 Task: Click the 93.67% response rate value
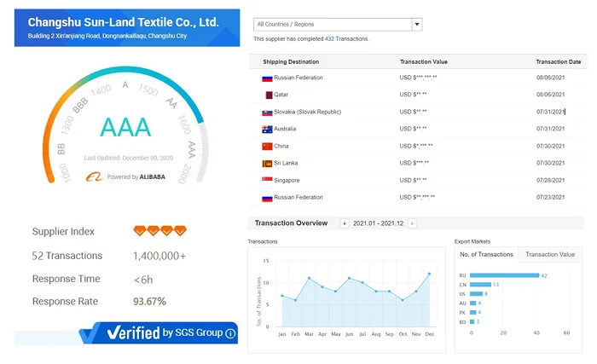(149, 302)
